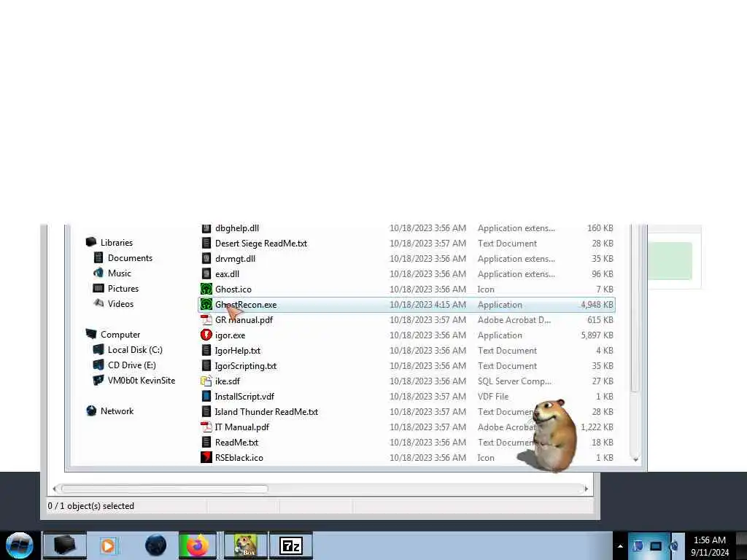The width and height of the screenshot is (747, 560).
Task: Open CD Drive (E:) in sidebar
Action: (x=131, y=365)
